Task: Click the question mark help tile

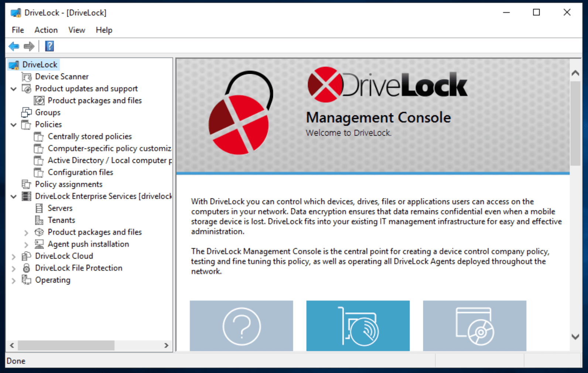Action: click(x=241, y=326)
